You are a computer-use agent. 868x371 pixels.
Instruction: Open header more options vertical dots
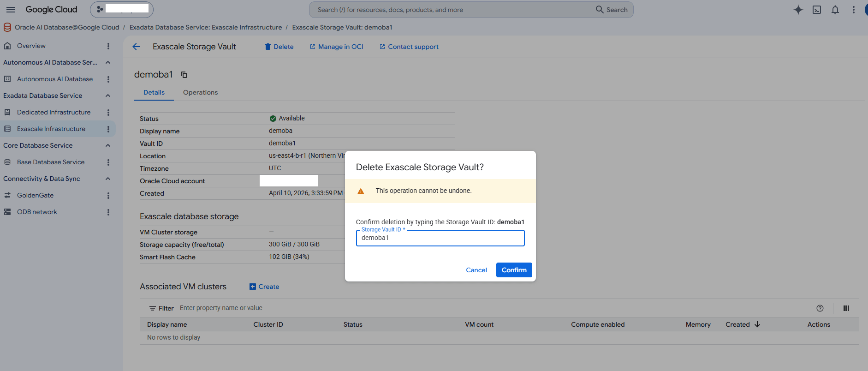tap(854, 10)
